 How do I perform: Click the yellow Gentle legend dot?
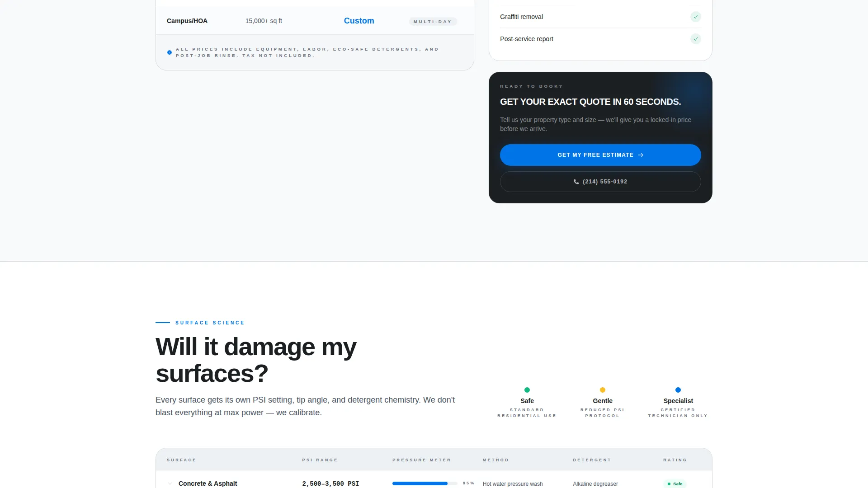click(x=603, y=390)
